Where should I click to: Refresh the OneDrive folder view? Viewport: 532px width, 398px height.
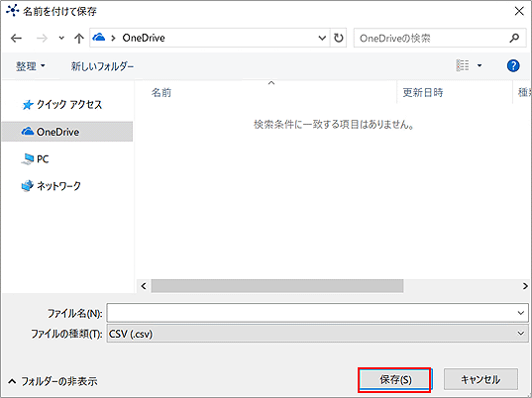point(338,38)
